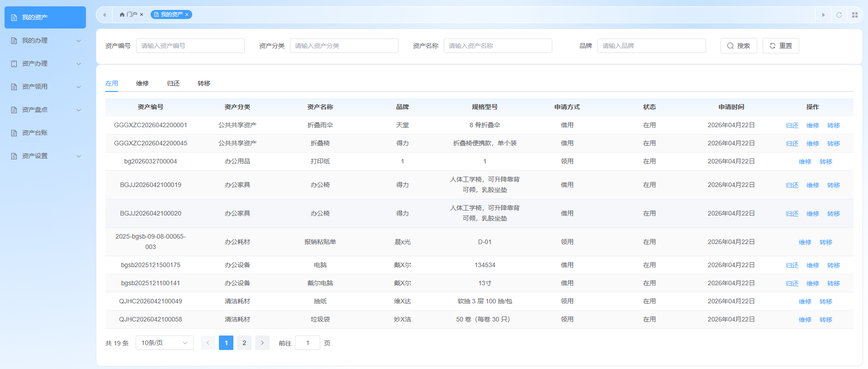
Task: Click the 资产台账 sidebar icon
Action: pos(14,133)
